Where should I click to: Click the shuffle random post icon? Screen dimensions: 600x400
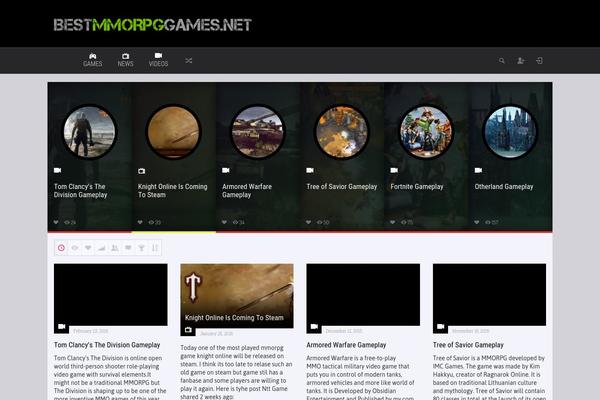[x=189, y=60]
